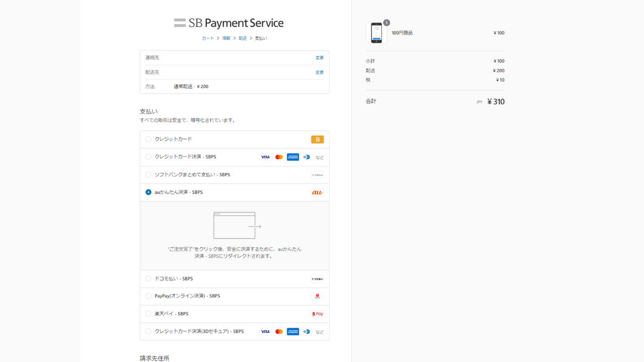Viewport: 644px width, 362px height.
Task: Click Mastercard icon in 3Dセキュア row
Action: click(279, 332)
